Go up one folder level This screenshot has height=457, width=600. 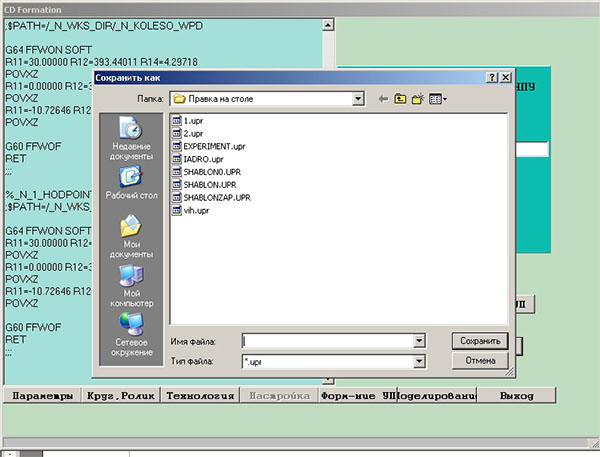(x=401, y=99)
